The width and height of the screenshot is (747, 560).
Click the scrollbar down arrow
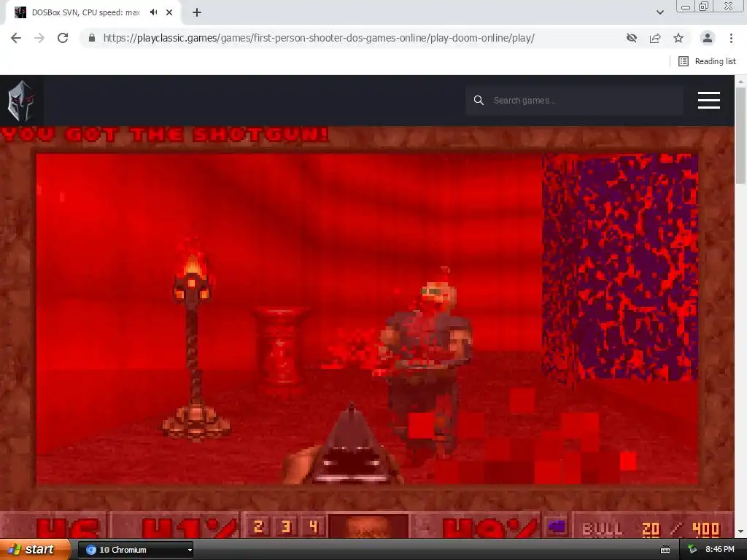[740, 532]
